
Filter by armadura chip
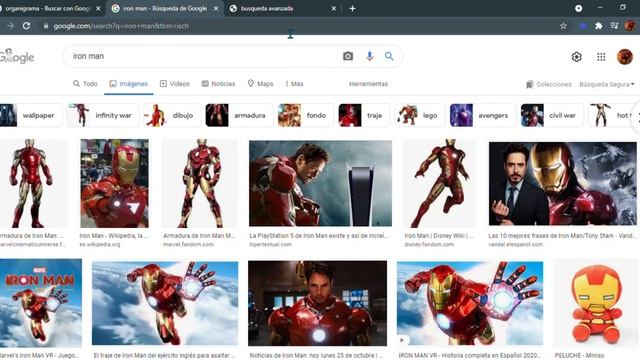[x=239, y=116]
